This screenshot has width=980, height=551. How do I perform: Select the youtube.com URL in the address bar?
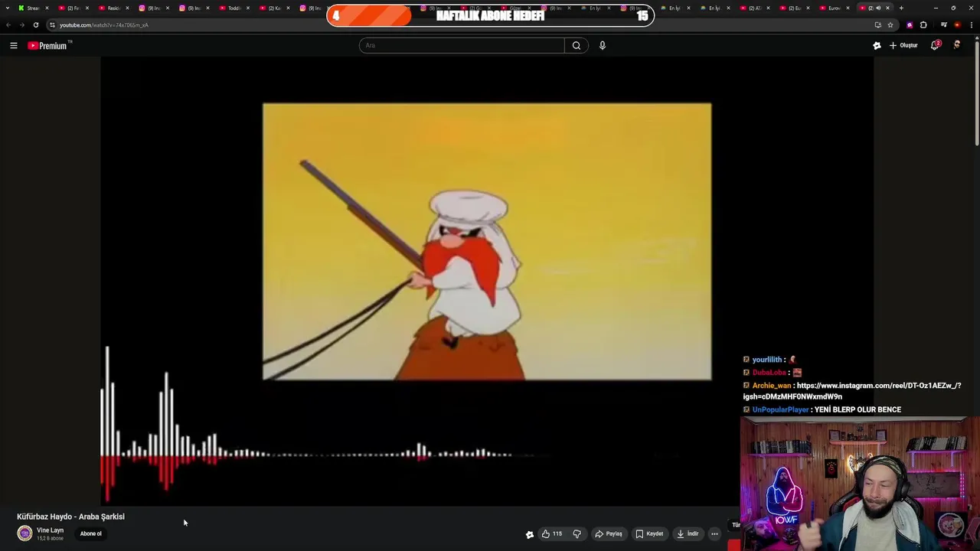coord(104,24)
